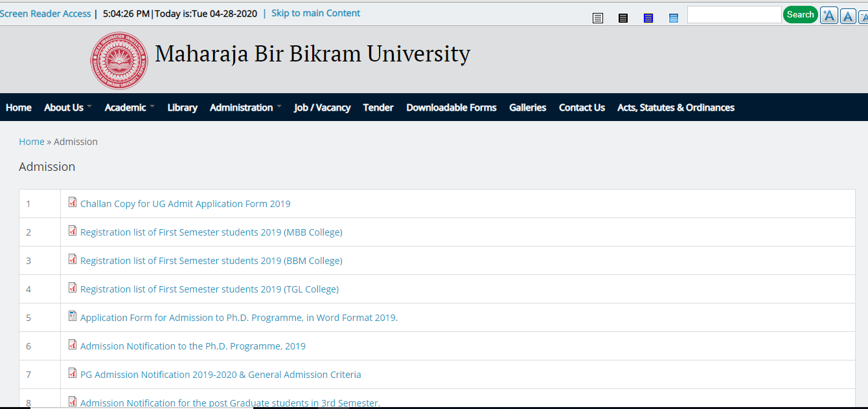Click the Skip to main Content link
The height and width of the screenshot is (409, 868).
pyautogui.click(x=315, y=13)
